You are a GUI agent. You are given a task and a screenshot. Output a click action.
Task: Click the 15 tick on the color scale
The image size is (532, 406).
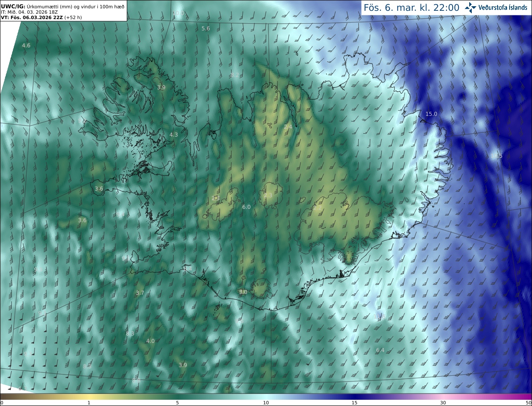[355, 403]
